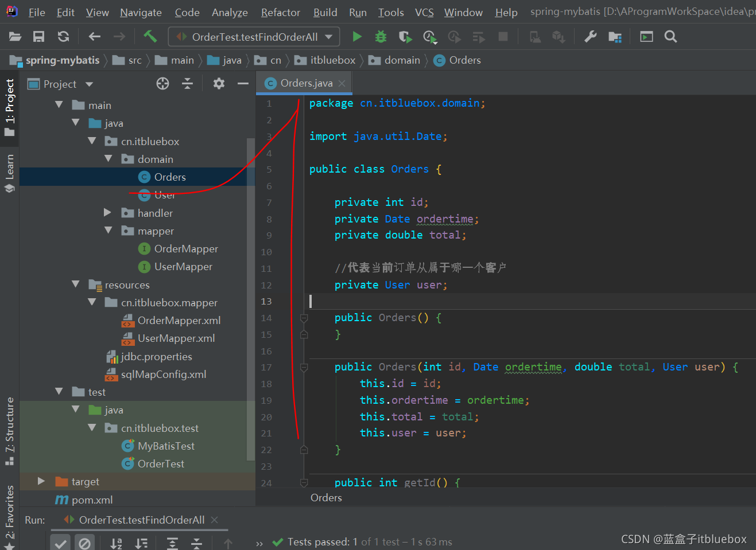The height and width of the screenshot is (550, 756).
Task: Click the Stop square icon
Action: (x=503, y=37)
